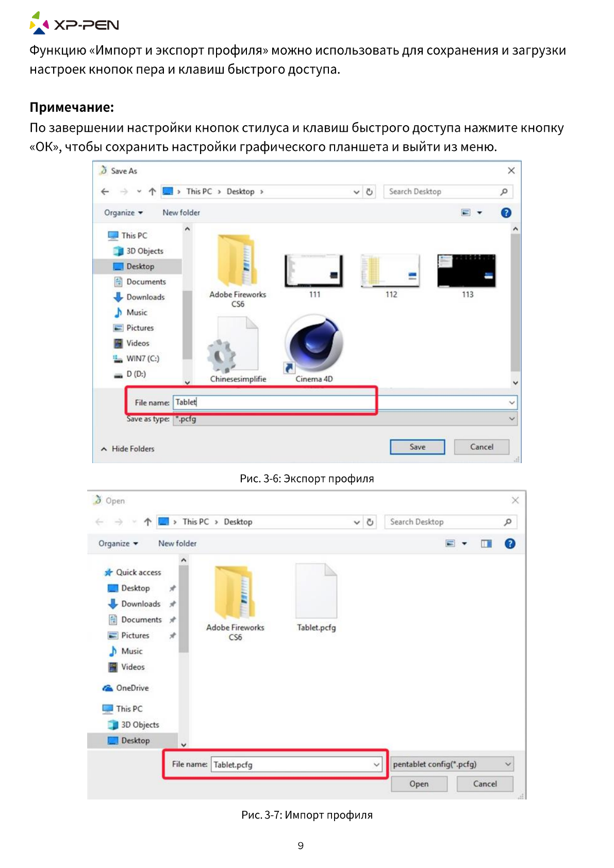The width and height of the screenshot is (614, 868).
Task: Click New folder in Open dialog
Action: point(177,543)
